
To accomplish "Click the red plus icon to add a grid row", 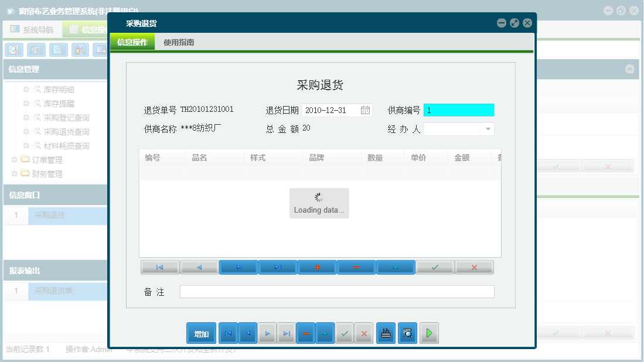I will (316, 267).
